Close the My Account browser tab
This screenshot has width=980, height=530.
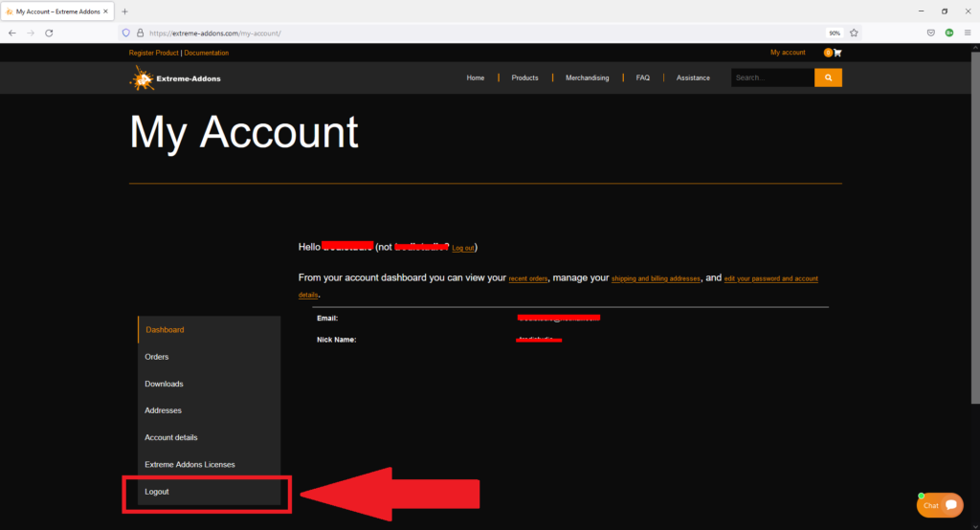pyautogui.click(x=105, y=11)
